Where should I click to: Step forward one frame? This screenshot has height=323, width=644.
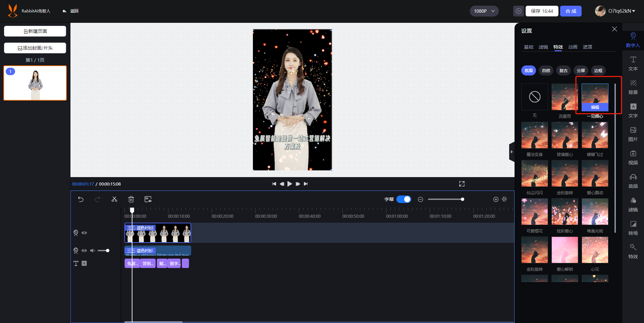point(298,184)
